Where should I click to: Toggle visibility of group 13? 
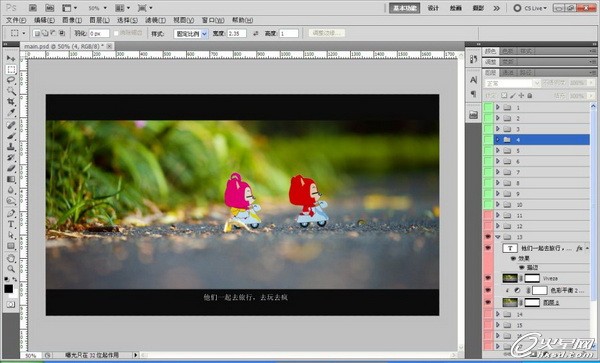point(488,237)
